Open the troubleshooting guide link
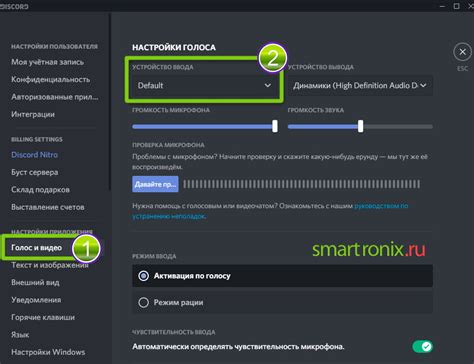The height and width of the screenshot is (364, 474). tap(270, 211)
